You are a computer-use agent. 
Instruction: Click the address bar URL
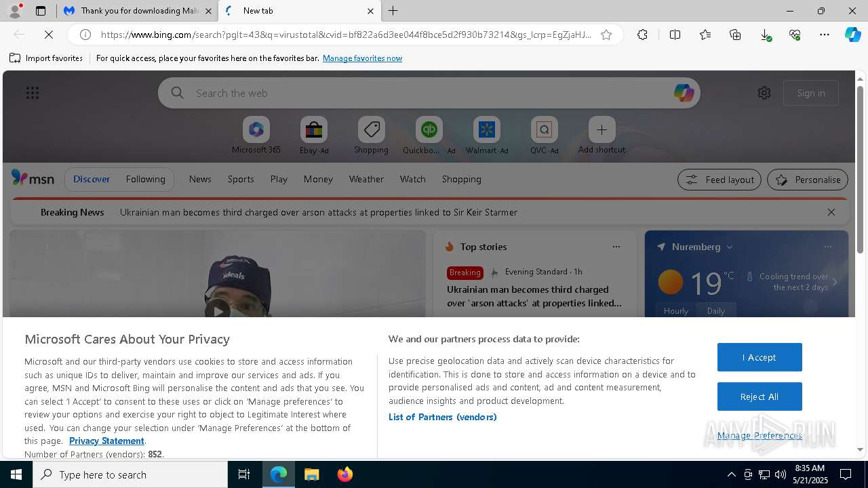tap(346, 35)
